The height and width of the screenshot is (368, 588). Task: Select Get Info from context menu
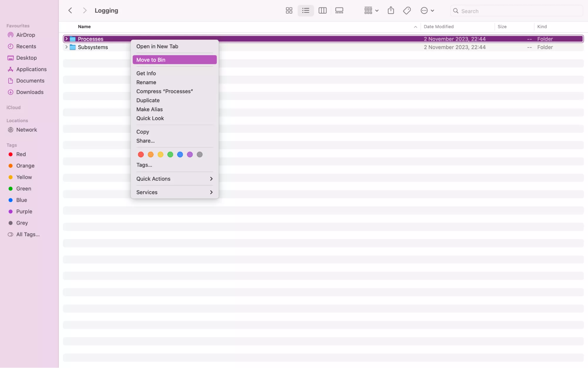(x=146, y=73)
